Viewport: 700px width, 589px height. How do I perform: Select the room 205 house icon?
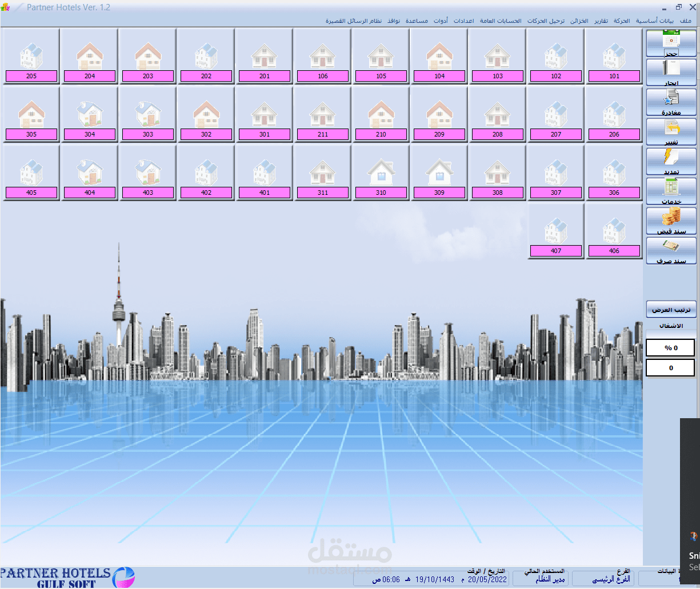point(31,56)
